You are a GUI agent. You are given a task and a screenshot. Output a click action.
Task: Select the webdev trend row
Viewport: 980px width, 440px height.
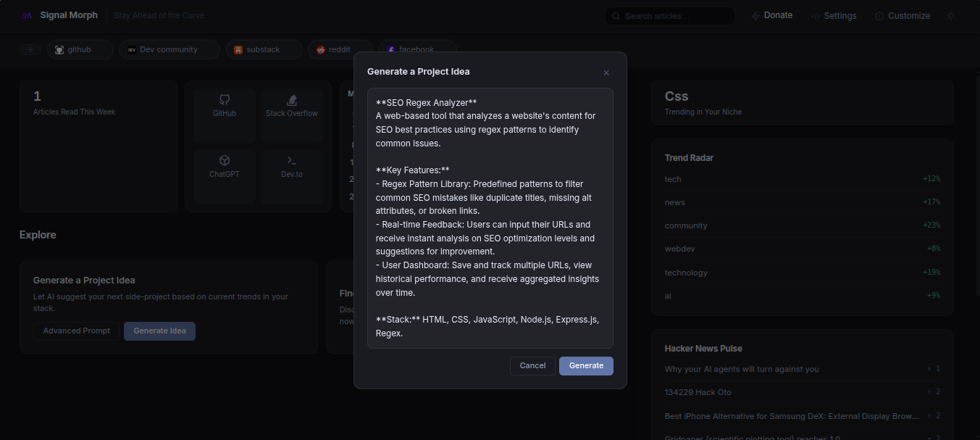pyautogui.click(x=802, y=249)
